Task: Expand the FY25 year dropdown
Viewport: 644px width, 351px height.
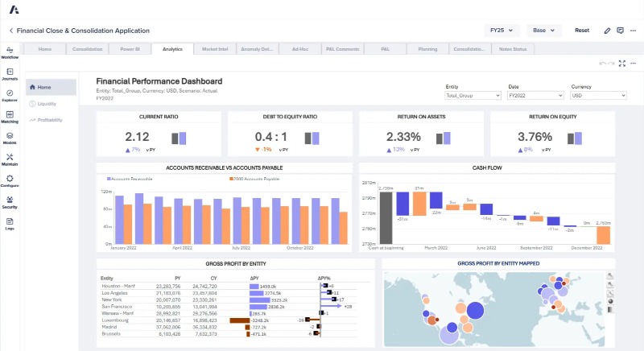Action: pyautogui.click(x=501, y=31)
